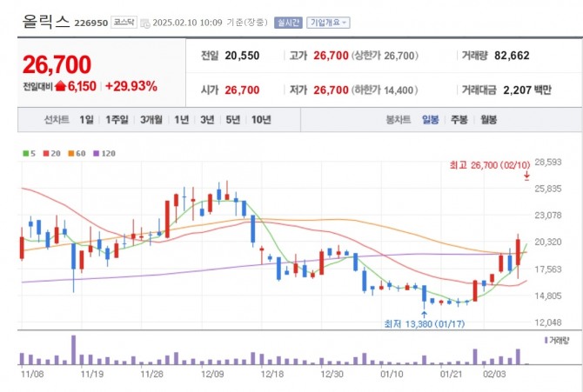Click the 11/08 date axis label

click(x=32, y=374)
